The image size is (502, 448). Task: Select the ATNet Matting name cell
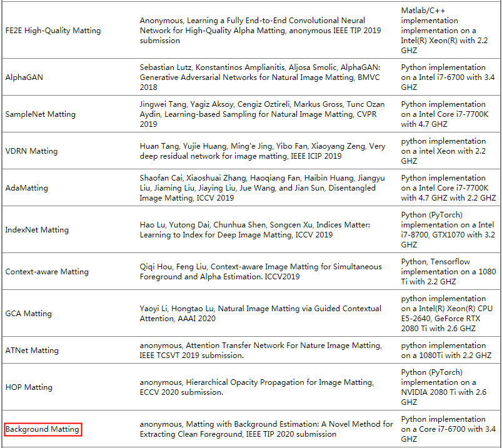32,350
